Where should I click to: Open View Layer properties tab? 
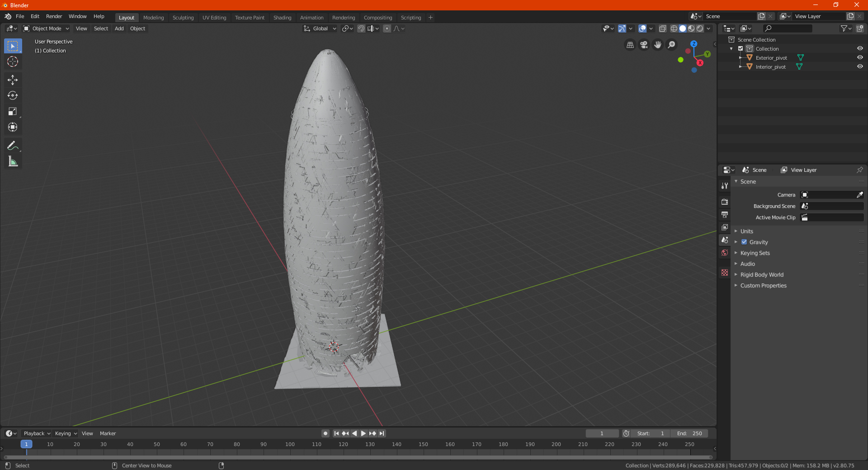pyautogui.click(x=725, y=227)
